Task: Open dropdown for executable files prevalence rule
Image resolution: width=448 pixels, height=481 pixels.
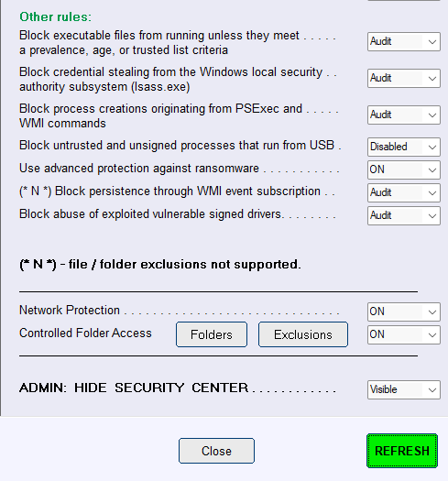Action: [404, 42]
